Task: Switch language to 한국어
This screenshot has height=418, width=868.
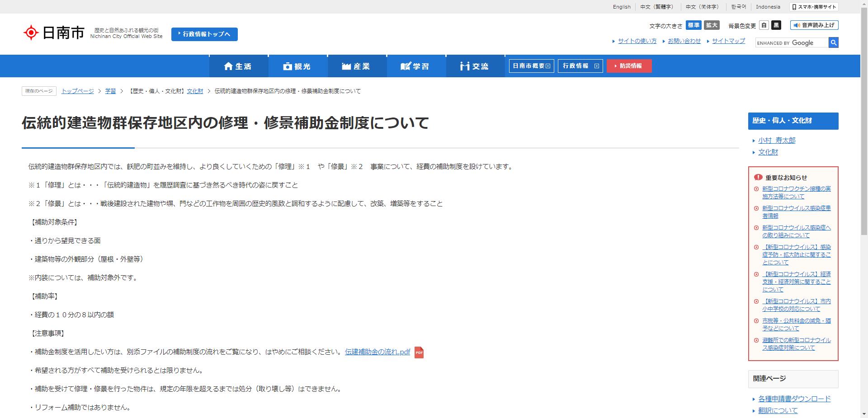Action: [x=739, y=7]
